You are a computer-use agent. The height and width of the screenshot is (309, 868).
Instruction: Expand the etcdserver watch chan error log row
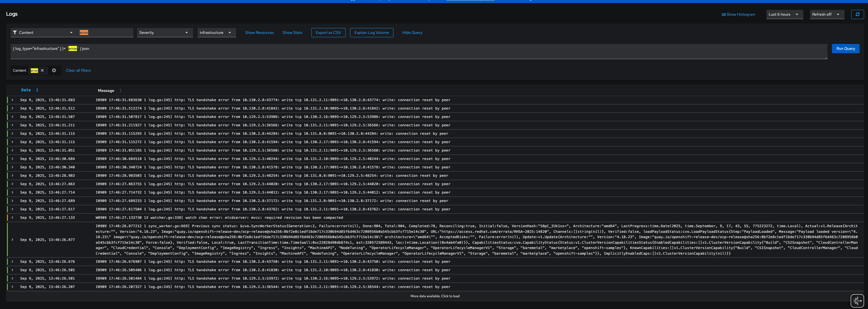coord(13,218)
